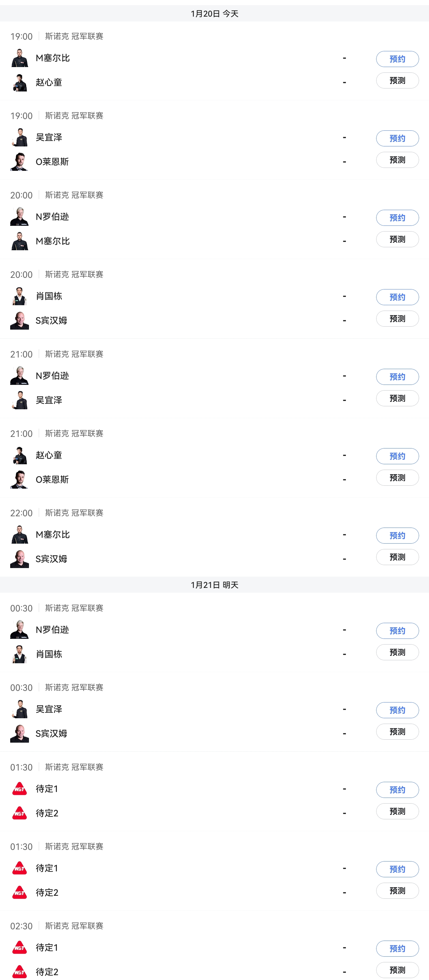Click the WST logo beside 待定1 at 02:30
The width and height of the screenshot is (429, 980).
[19, 947]
